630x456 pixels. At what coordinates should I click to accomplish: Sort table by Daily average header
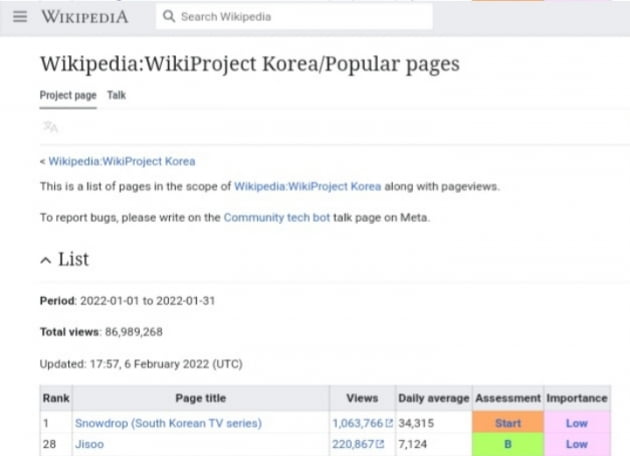[434, 398]
